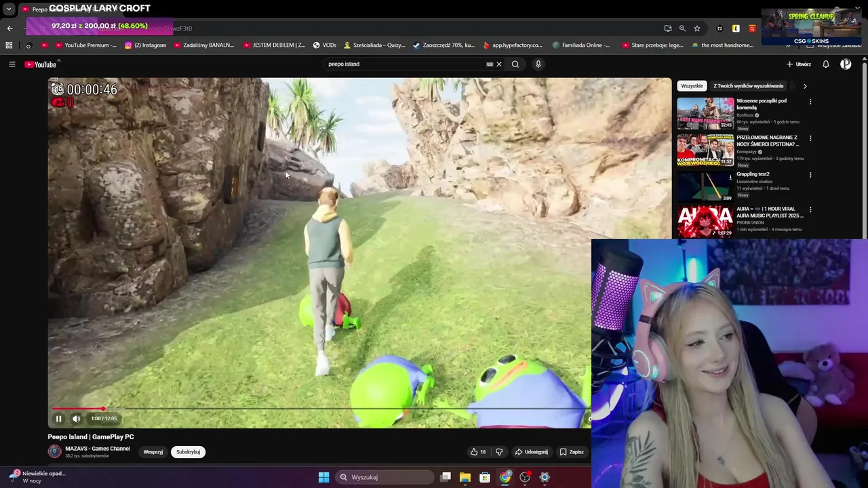Open the YouTube hamburger guide menu

(12, 64)
